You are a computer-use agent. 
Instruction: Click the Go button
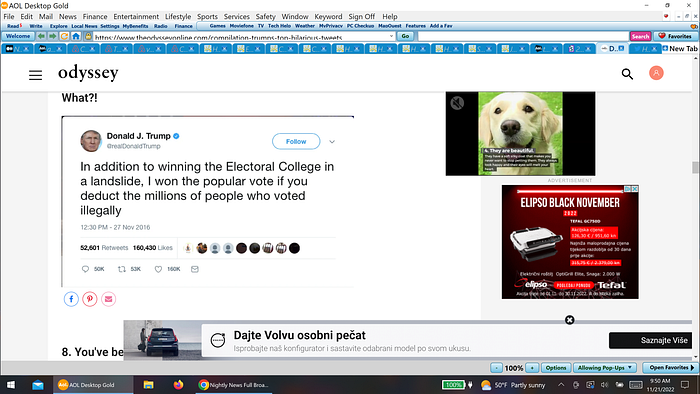tap(405, 36)
